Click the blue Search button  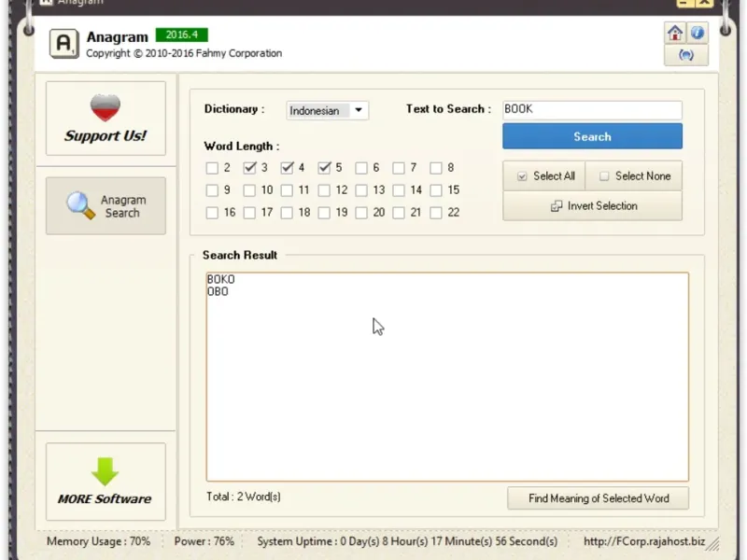pos(592,136)
